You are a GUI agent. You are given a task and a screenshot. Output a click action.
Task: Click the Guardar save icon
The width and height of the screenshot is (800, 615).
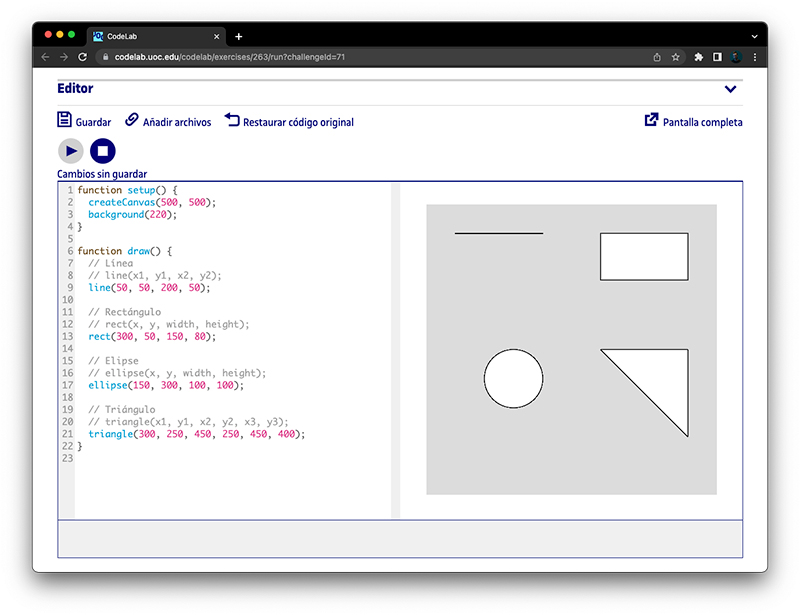pos(64,119)
